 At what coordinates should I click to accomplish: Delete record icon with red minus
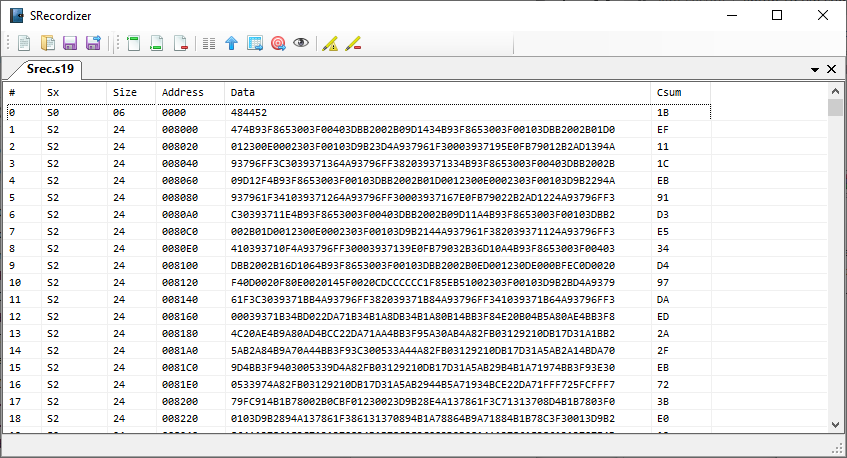180,43
